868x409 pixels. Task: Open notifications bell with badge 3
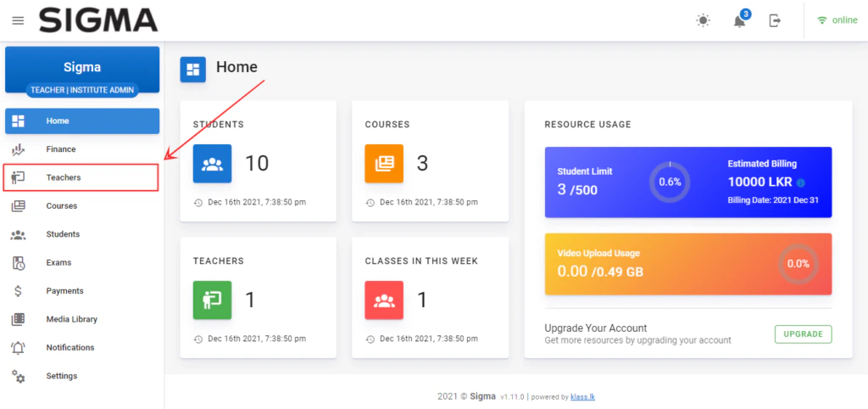coord(740,20)
